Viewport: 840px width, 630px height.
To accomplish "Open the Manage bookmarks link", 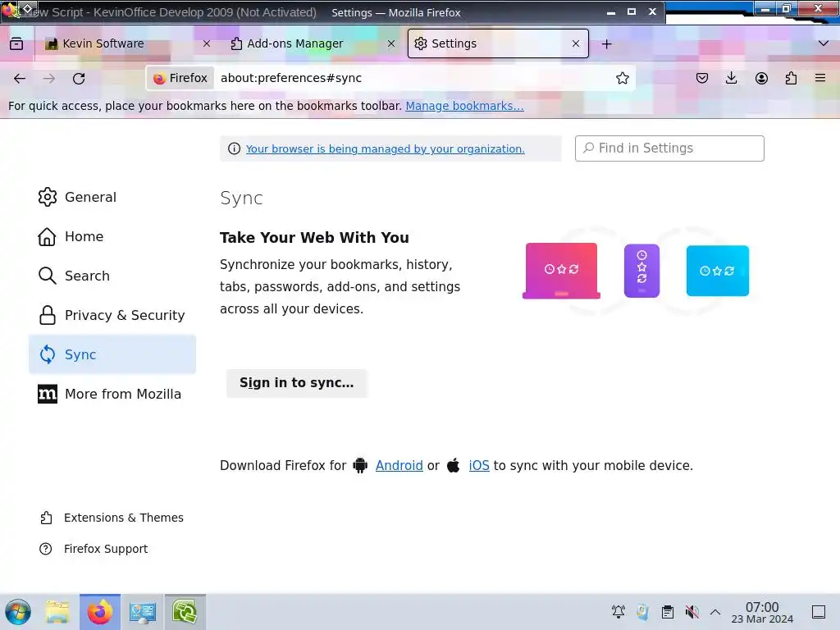I will pyautogui.click(x=464, y=106).
